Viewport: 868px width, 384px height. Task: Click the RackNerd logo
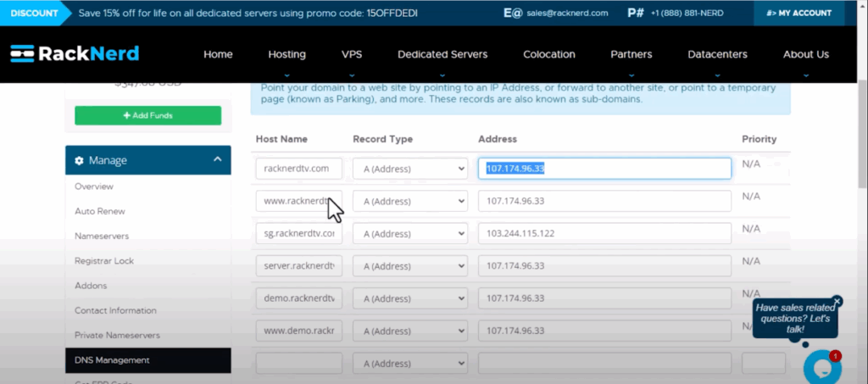75,54
